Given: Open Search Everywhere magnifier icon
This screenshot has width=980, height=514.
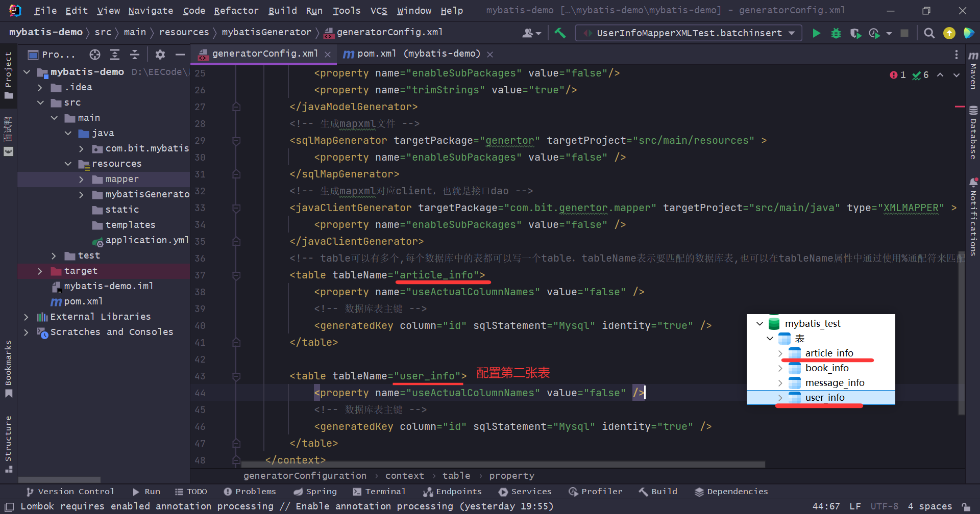Looking at the screenshot, I should coord(929,33).
